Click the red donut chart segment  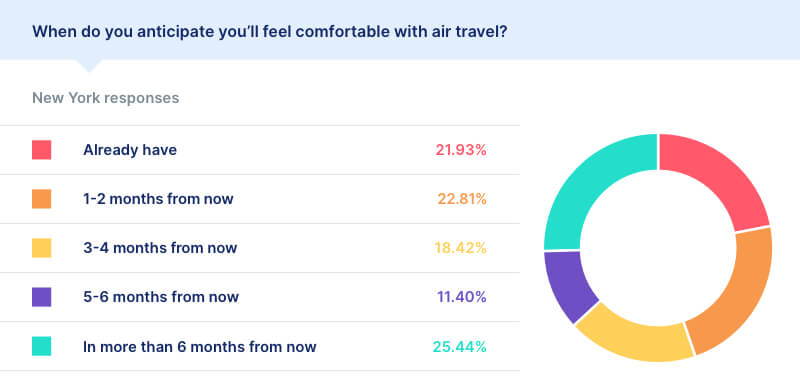click(718, 175)
